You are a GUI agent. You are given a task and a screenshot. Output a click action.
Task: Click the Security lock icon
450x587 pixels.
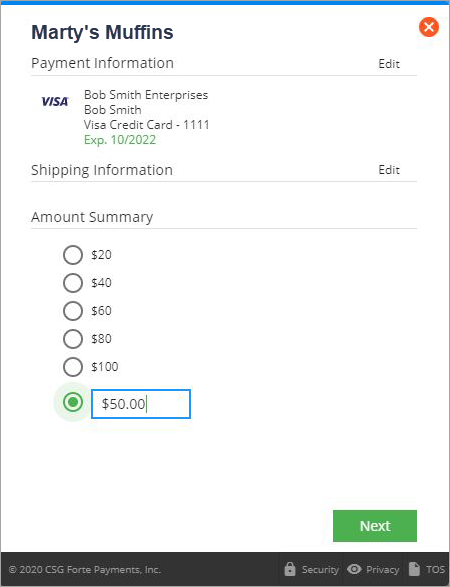(290, 569)
